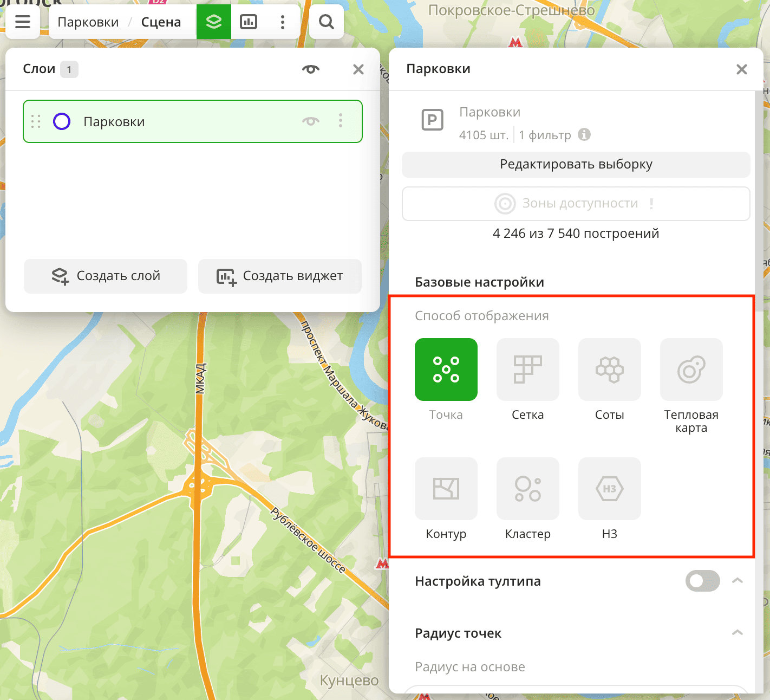Toggle visibility of all layers
This screenshot has width=770, height=700.
pyautogui.click(x=311, y=69)
